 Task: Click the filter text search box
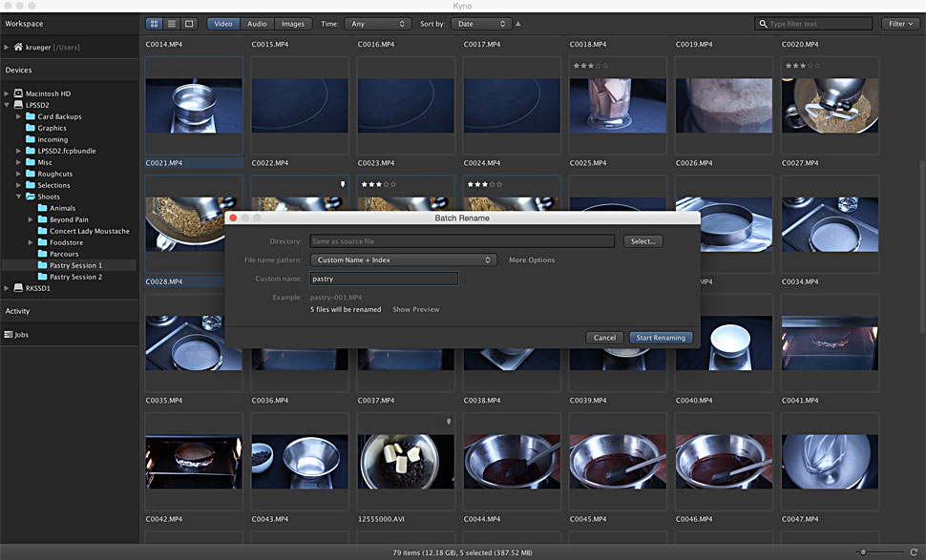813,24
